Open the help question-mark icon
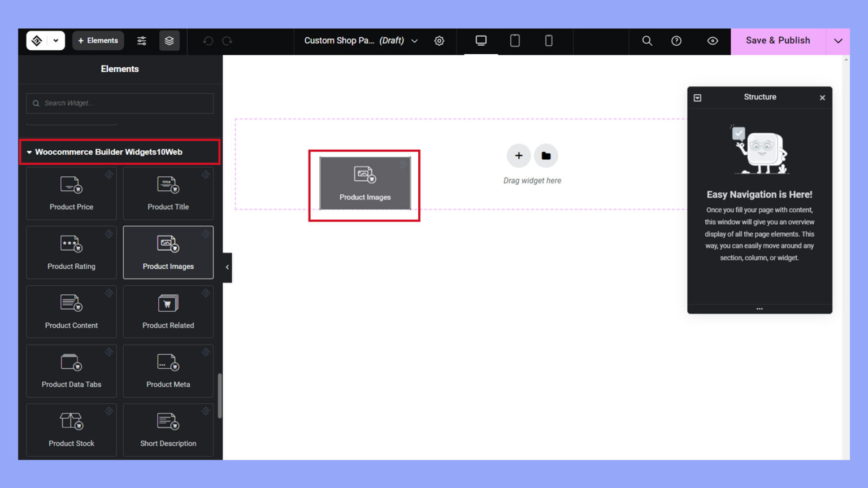868x488 pixels. point(676,41)
